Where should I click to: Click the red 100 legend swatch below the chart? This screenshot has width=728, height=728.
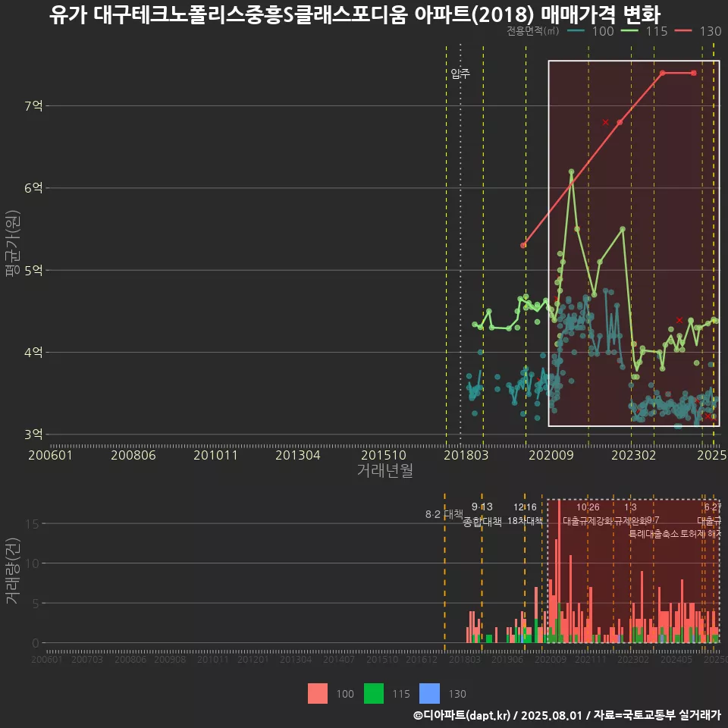(x=318, y=694)
